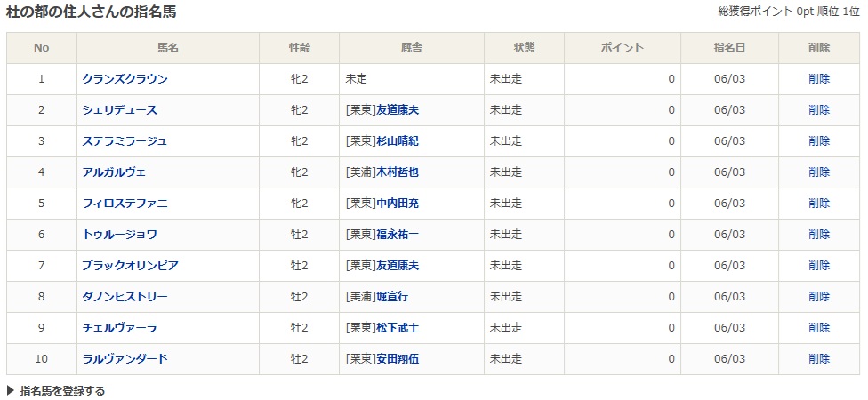Open horse クランズクラウン page
Image resolution: width=868 pixels, height=400 pixels.
pos(125,79)
